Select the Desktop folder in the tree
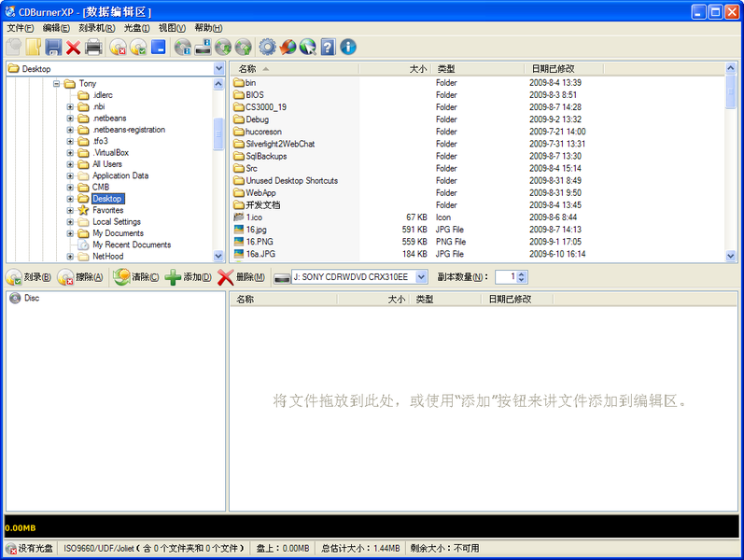 107,199
